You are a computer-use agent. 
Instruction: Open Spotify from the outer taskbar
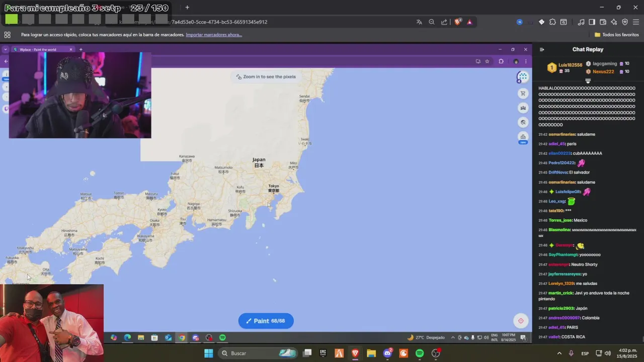[x=420, y=353]
